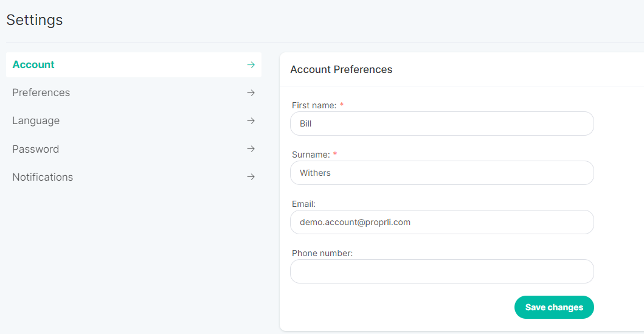This screenshot has width=644, height=334.
Task: Click the arrow icon next to Password
Action: pyautogui.click(x=251, y=148)
